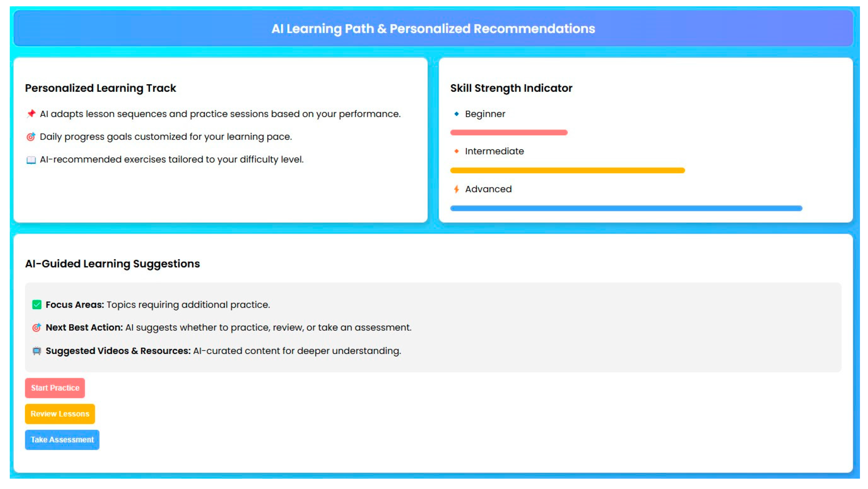The height and width of the screenshot is (489, 868).
Task: Click the yellow Intermediate progress bar
Action: pos(567,170)
